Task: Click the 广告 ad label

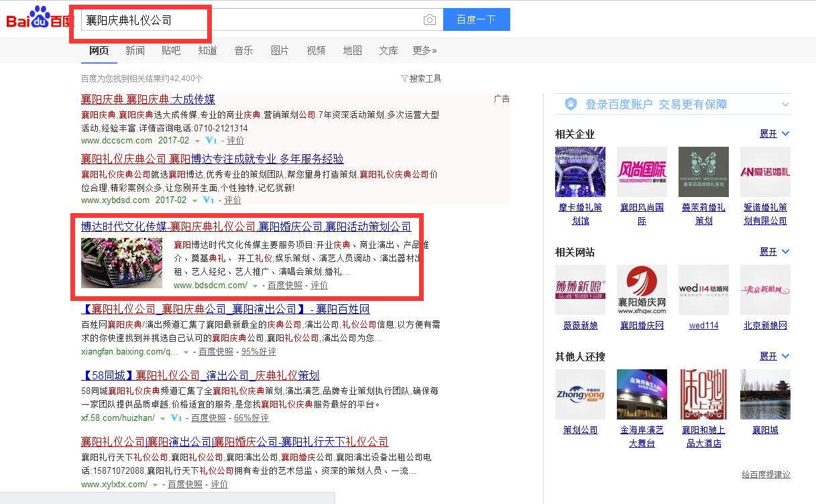Action: point(502,99)
